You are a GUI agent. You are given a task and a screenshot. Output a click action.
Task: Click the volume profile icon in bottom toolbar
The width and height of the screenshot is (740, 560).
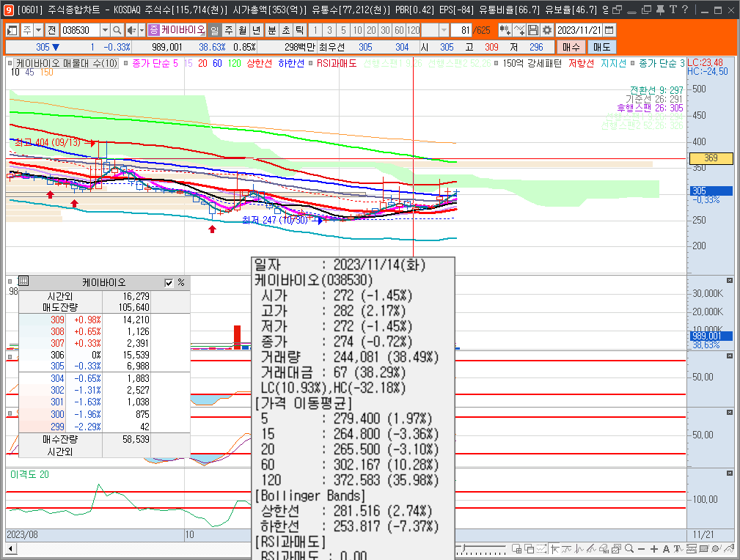[x=604, y=549]
